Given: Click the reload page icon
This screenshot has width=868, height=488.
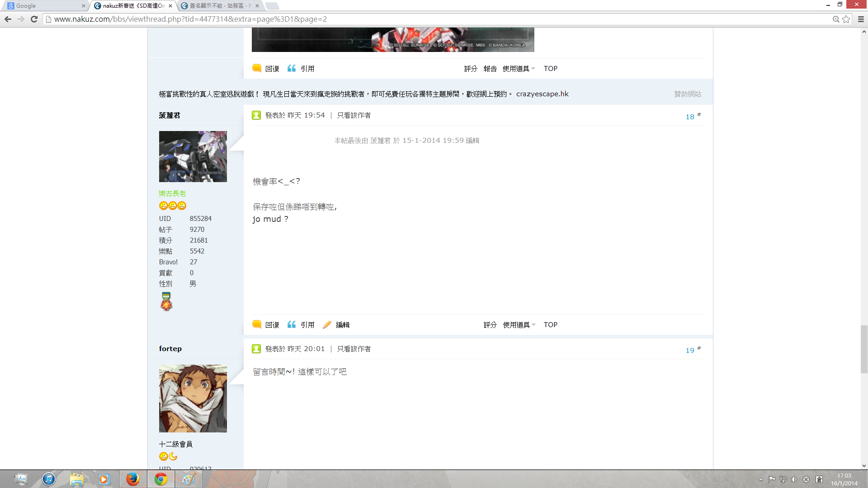Looking at the screenshot, I should [x=34, y=19].
